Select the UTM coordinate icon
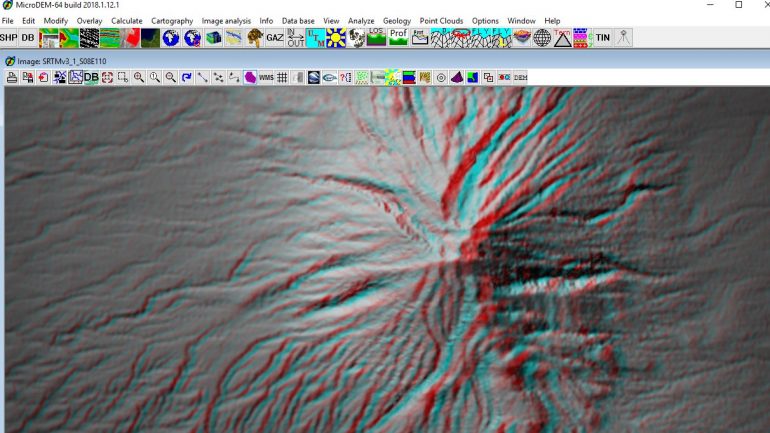This screenshot has width=770, height=433. tap(316, 37)
